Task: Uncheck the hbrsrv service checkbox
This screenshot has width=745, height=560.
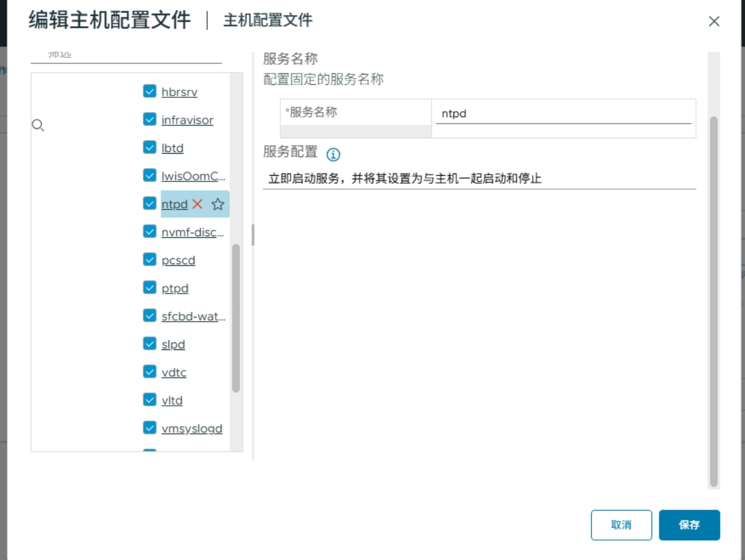Action: pyautogui.click(x=149, y=92)
